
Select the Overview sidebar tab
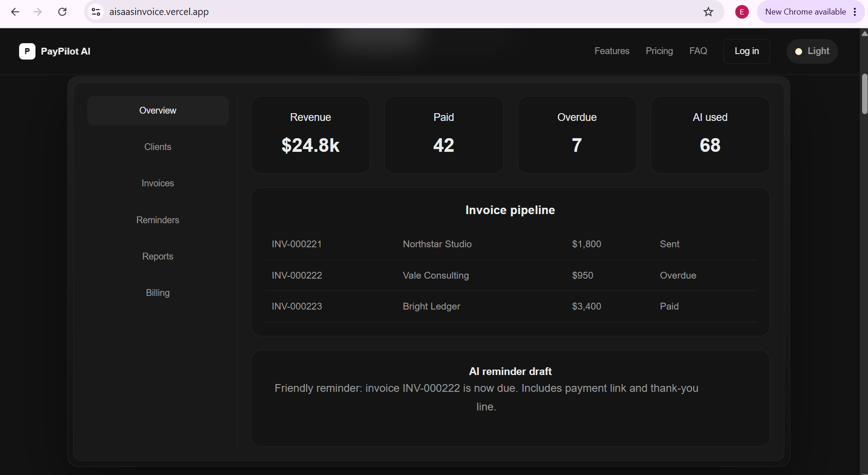[x=158, y=110]
